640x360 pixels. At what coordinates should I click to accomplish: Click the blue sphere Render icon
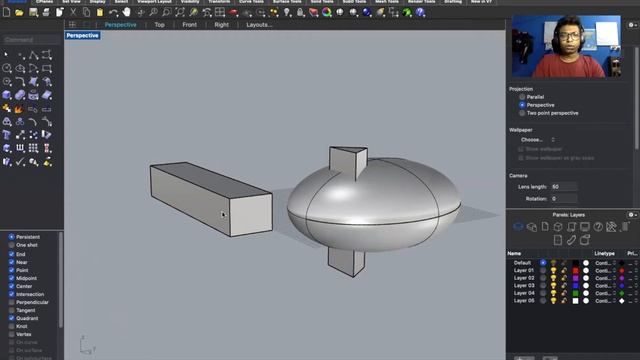pos(367,13)
